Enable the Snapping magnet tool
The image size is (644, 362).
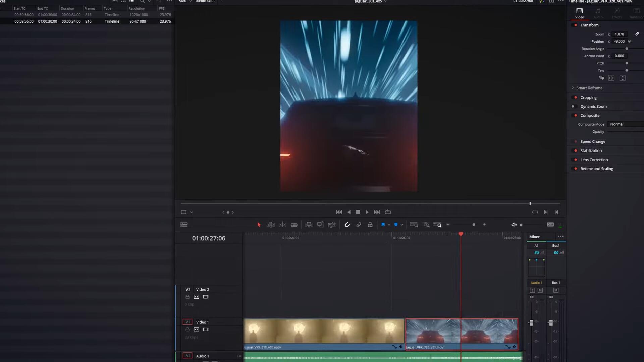coord(347,225)
